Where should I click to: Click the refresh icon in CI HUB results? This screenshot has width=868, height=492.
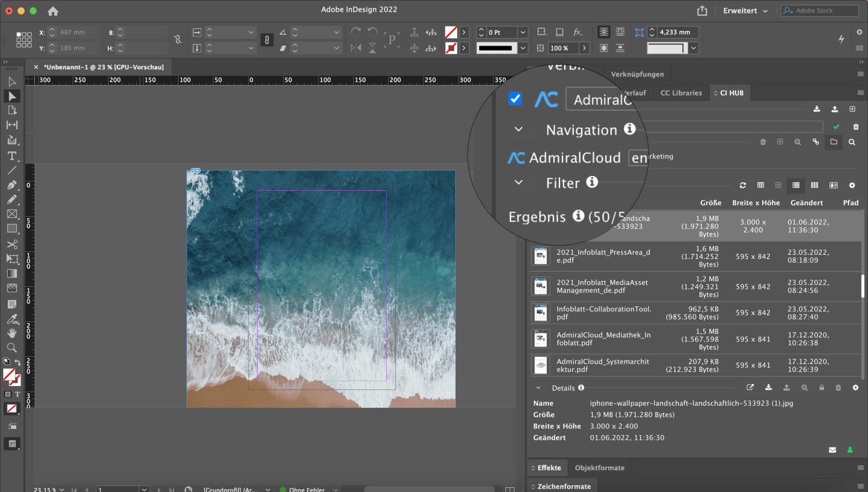743,186
